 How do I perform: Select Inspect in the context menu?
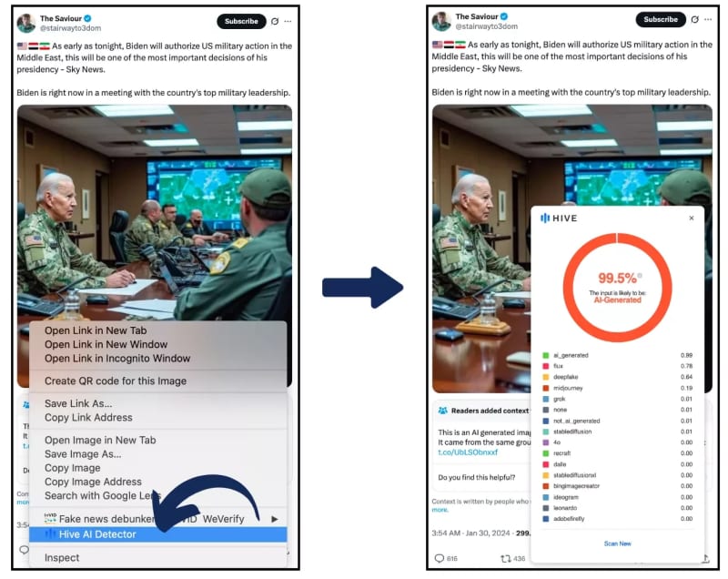[62, 558]
